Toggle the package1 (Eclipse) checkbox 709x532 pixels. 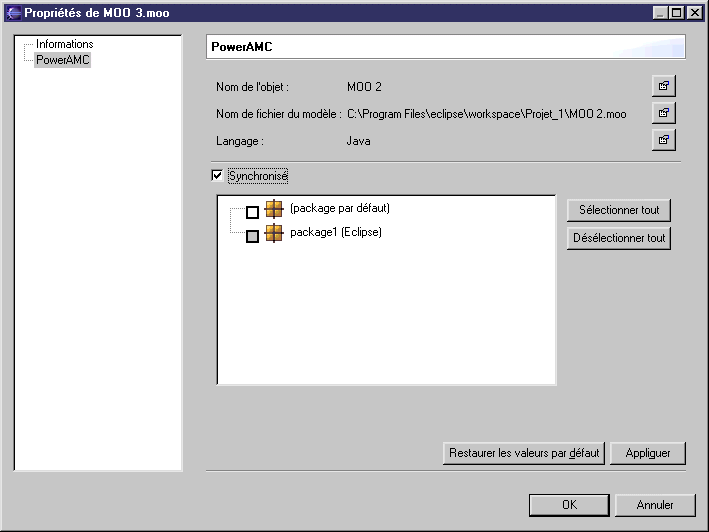point(252,236)
